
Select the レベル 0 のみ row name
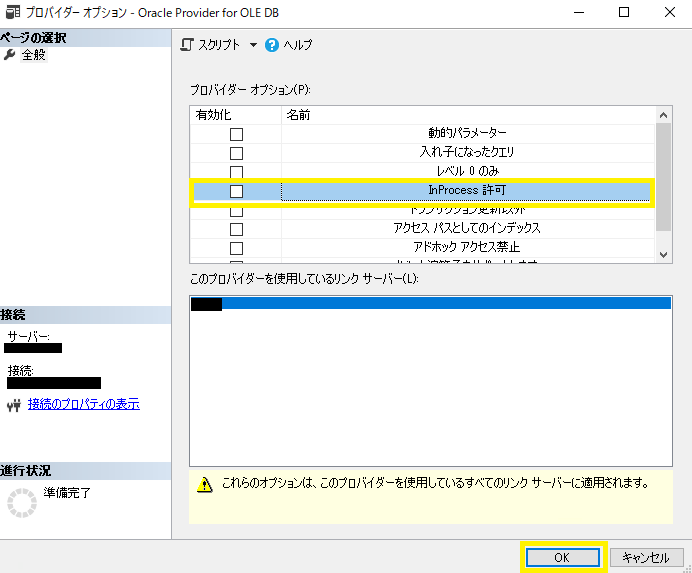click(468, 171)
